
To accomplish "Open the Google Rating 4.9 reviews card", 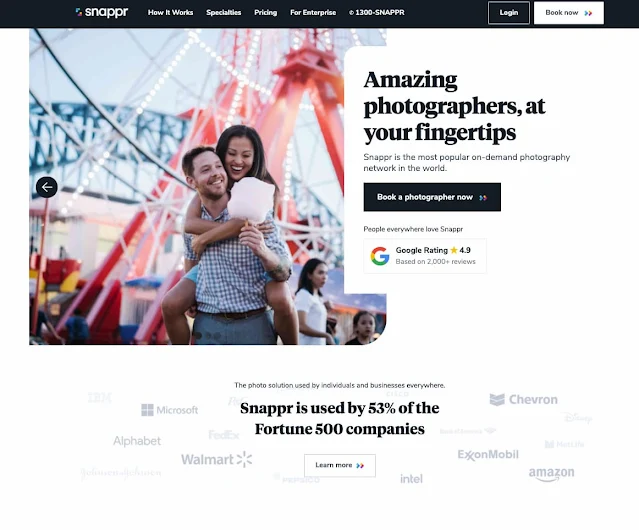I will 425,256.
